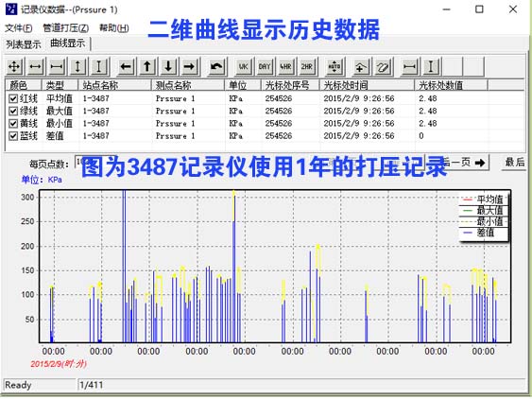Click 254526 sequence number in 红线 row
Viewport: 532px width, 399px height.
(279, 98)
